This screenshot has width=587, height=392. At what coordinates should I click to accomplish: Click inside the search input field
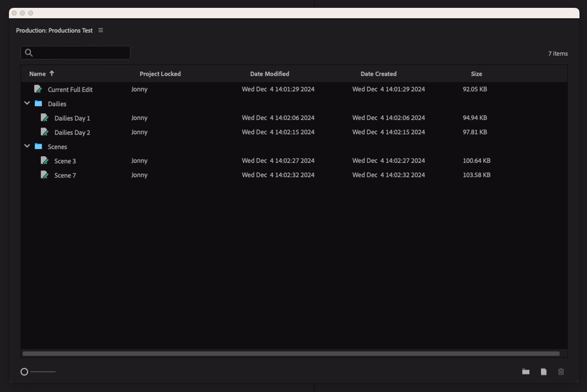pos(76,53)
